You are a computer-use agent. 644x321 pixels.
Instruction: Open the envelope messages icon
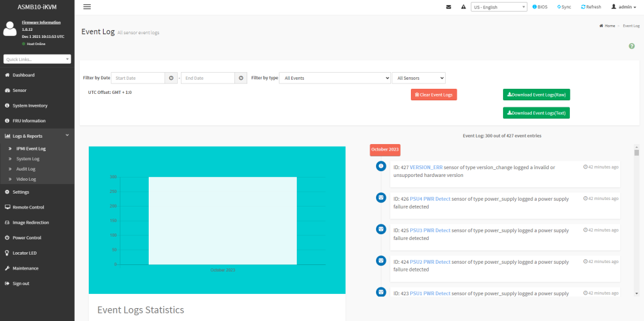448,7
